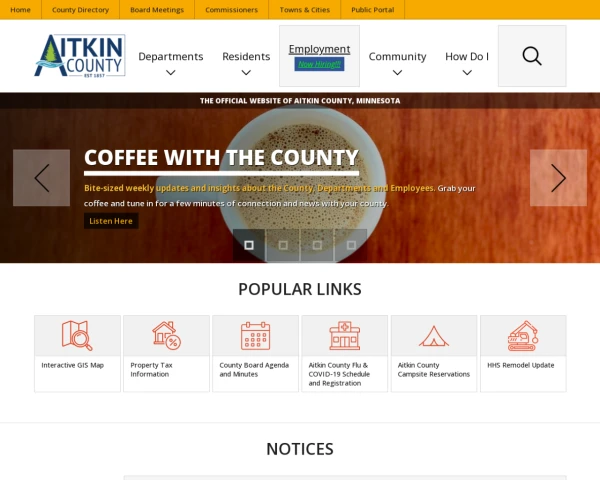Open the Employment navigation item
Viewport: 600px width, 480px height.
point(319,49)
